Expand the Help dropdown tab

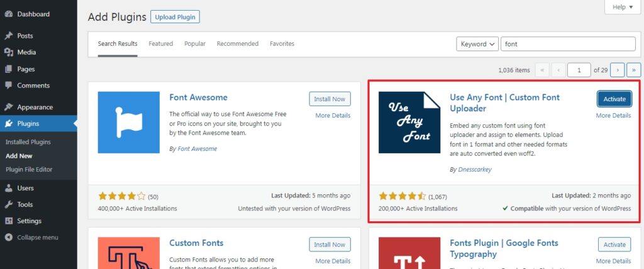point(622,7)
